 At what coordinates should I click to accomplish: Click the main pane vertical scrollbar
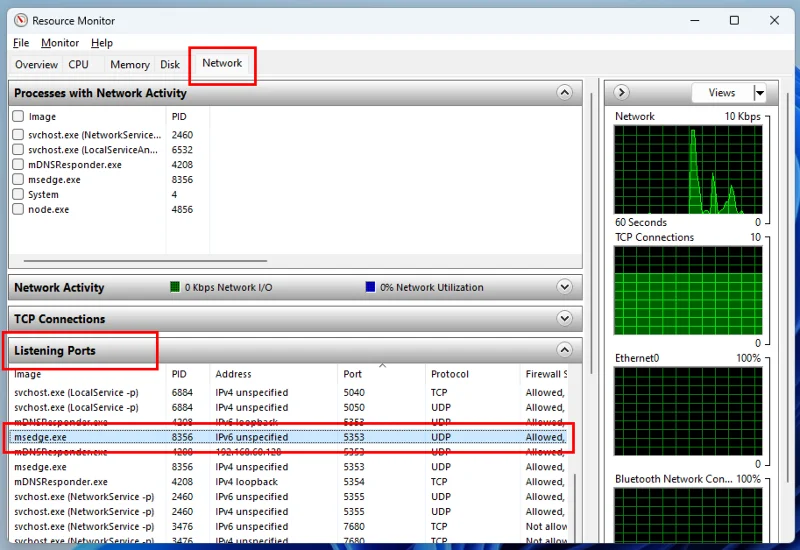point(592,233)
